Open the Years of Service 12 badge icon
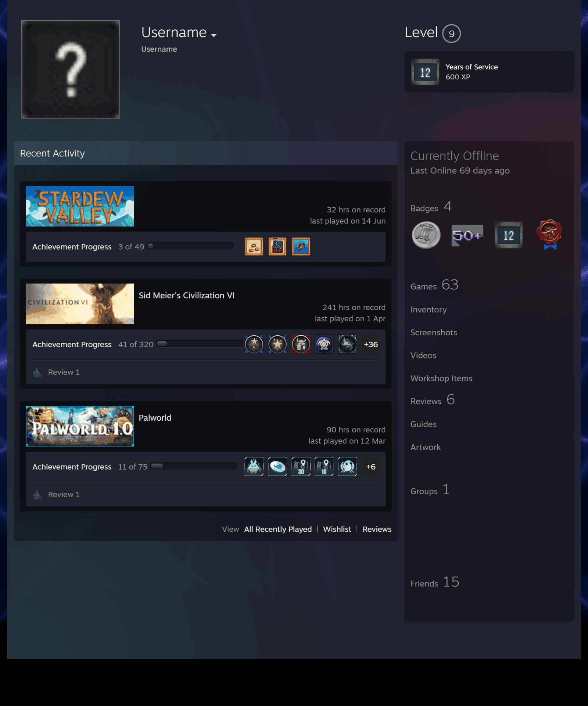The height and width of the screenshot is (706, 588). [x=425, y=72]
